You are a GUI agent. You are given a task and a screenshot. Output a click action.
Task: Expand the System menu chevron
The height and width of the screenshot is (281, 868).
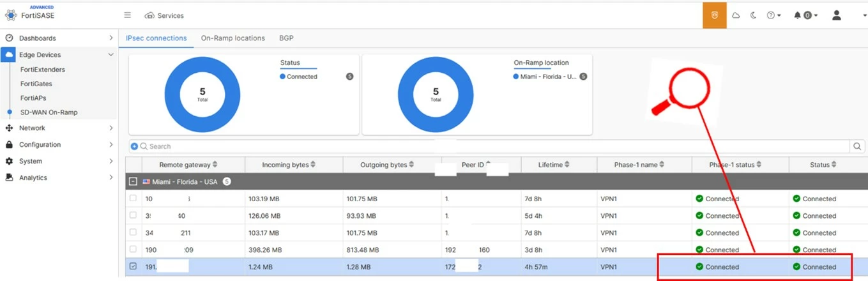(111, 161)
